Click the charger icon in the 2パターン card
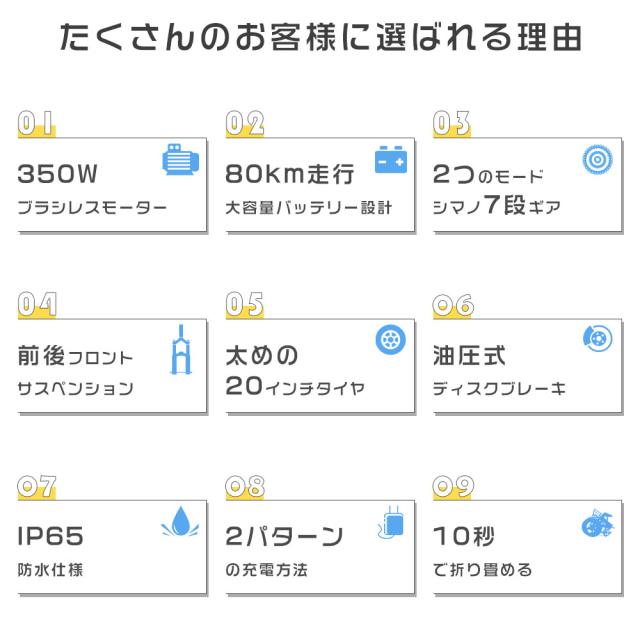This screenshot has height=640, width=640. coord(390,520)
